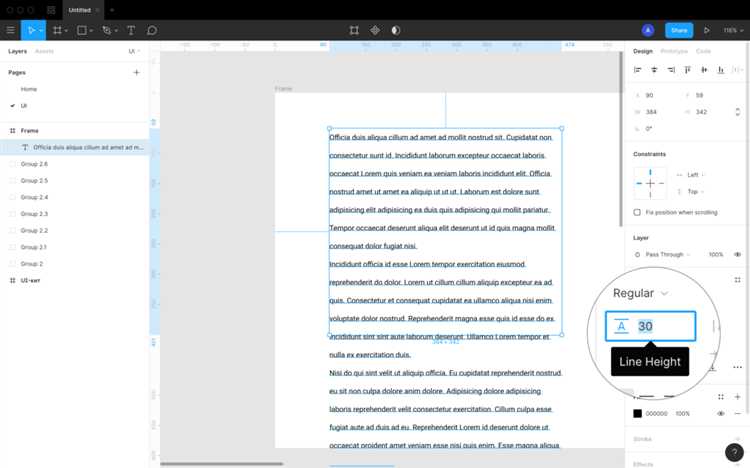Switch to the Design tab
The width and height of the screenshot is (750, 468).
tap(643, 51)
